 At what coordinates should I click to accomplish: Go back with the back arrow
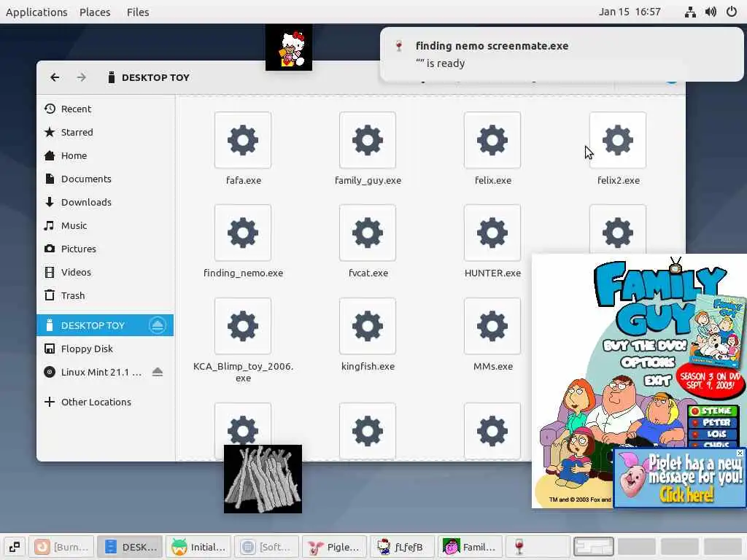click(x=55, y=77)
